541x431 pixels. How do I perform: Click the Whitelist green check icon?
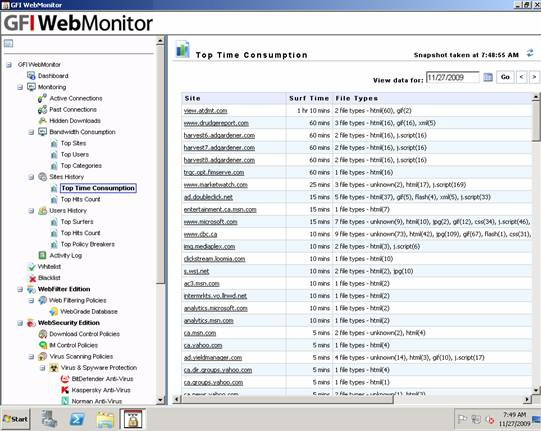point(32,267)
